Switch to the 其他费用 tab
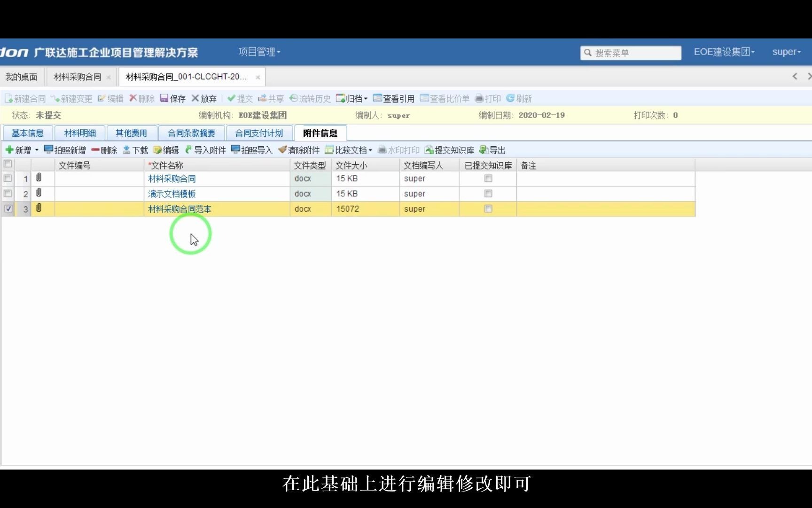The width and height of the screenshot is (812, 508). (x=131, y=133)
